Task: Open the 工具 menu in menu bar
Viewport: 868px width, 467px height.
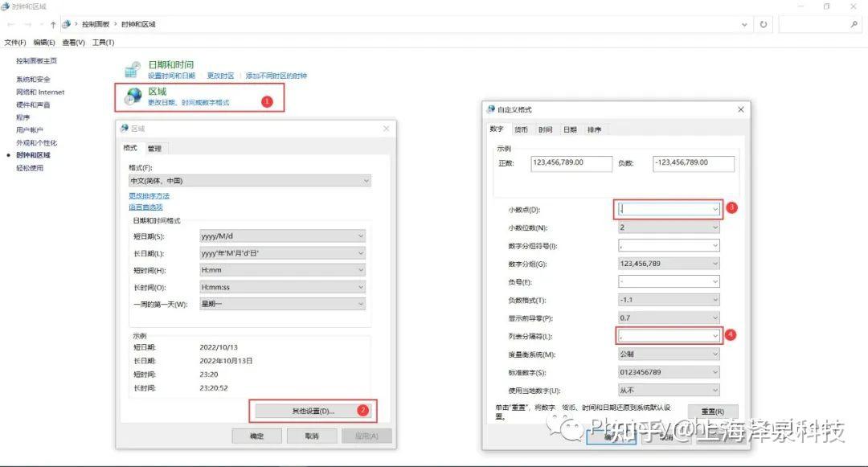Action: 104,42
